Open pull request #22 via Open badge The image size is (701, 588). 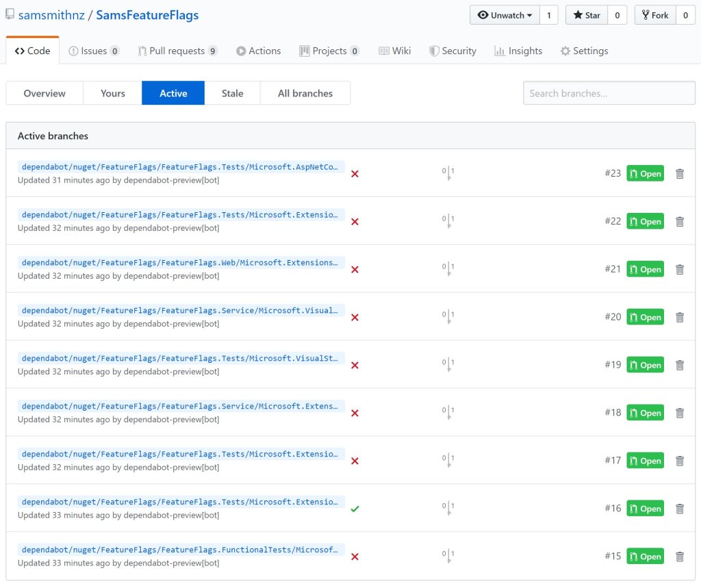[x=645, y=222]
